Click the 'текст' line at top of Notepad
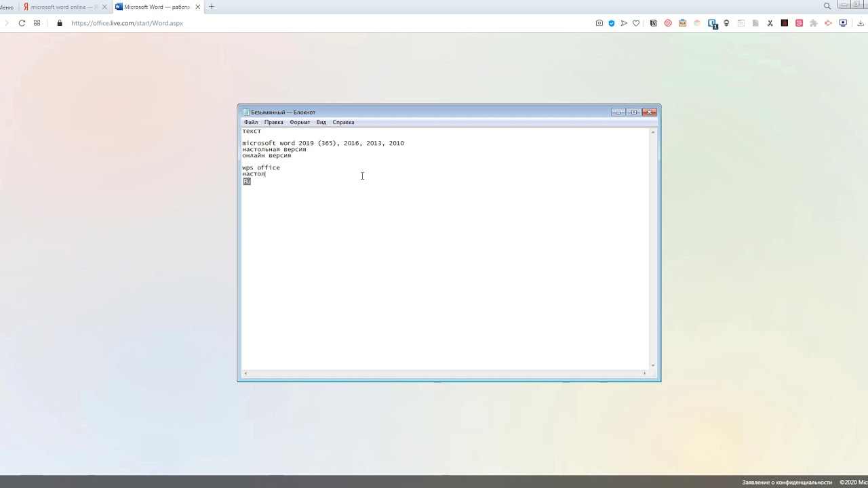This screenshot has width=868, height=488. [252, 131]
